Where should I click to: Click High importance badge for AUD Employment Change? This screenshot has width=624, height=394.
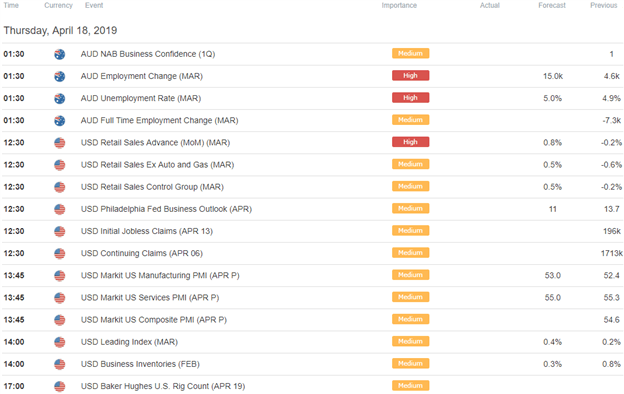coord(410,76)
